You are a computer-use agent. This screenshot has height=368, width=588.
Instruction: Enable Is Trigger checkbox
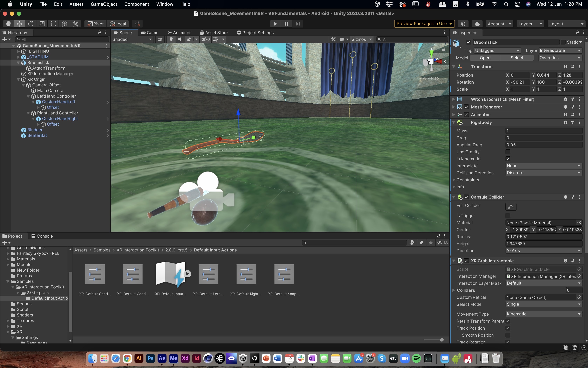click(x=508, y=215)
